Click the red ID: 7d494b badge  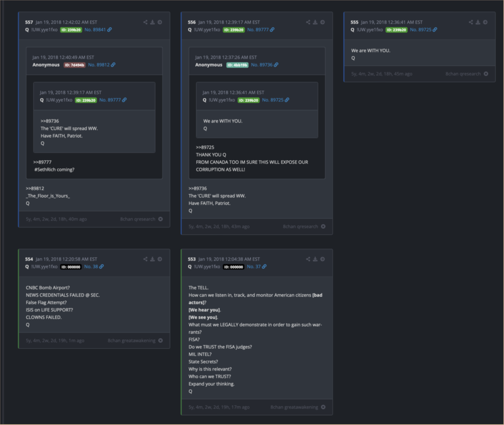click(74, 65)
